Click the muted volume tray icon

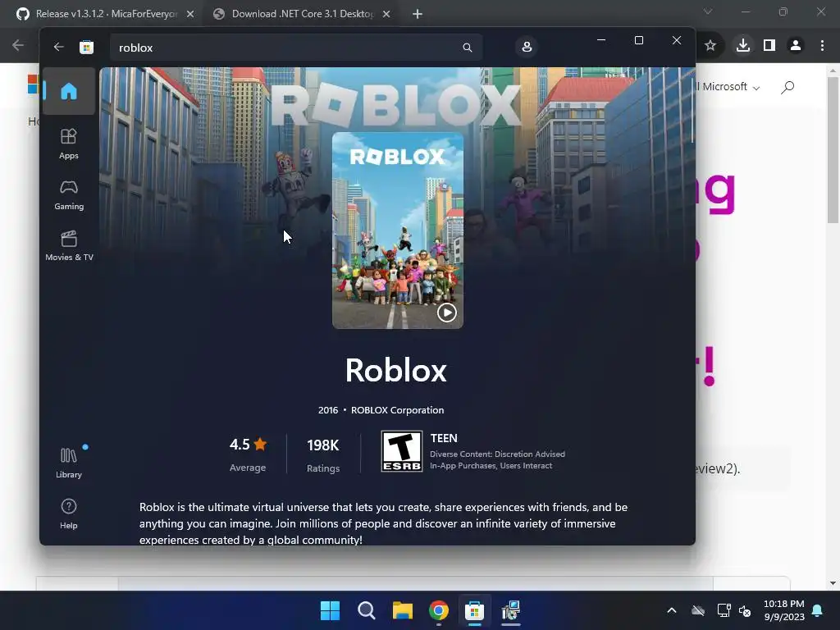click(745, 610)
